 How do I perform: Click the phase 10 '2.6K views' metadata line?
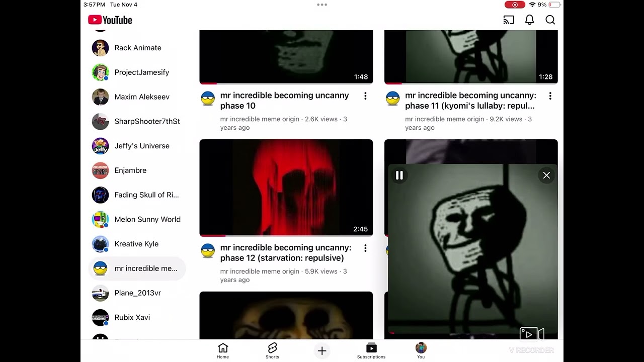pos(284,123)
